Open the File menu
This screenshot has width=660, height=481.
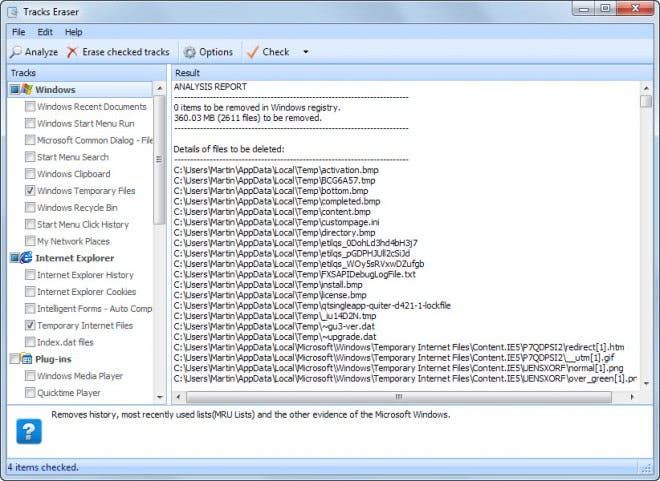[19, 32]
